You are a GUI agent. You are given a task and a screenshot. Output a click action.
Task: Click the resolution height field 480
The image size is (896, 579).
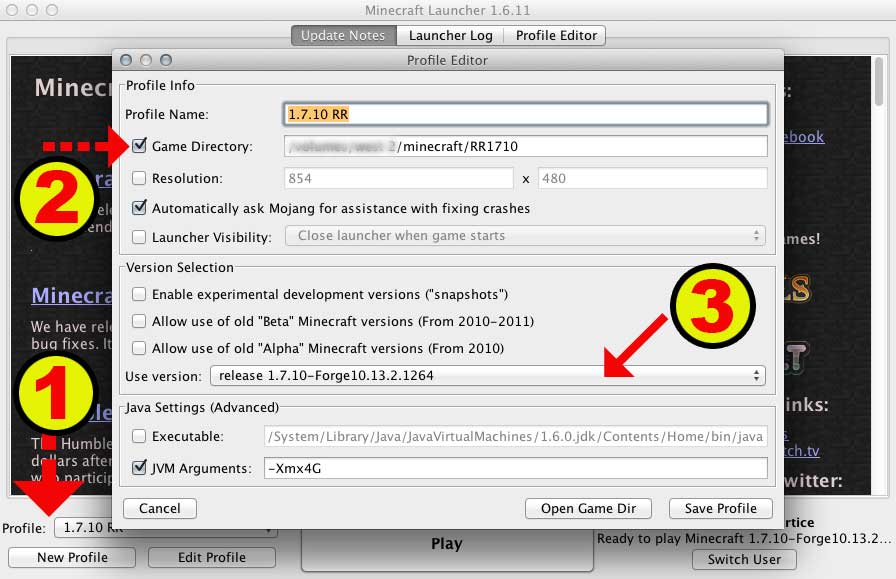point(653,178)
